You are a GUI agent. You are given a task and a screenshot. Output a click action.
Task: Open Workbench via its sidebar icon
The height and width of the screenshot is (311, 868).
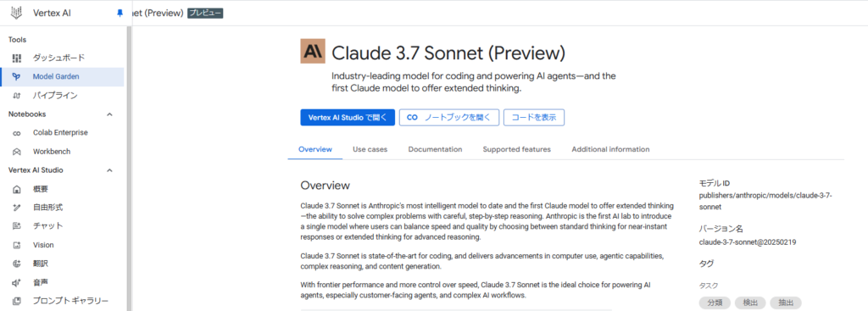17,152
